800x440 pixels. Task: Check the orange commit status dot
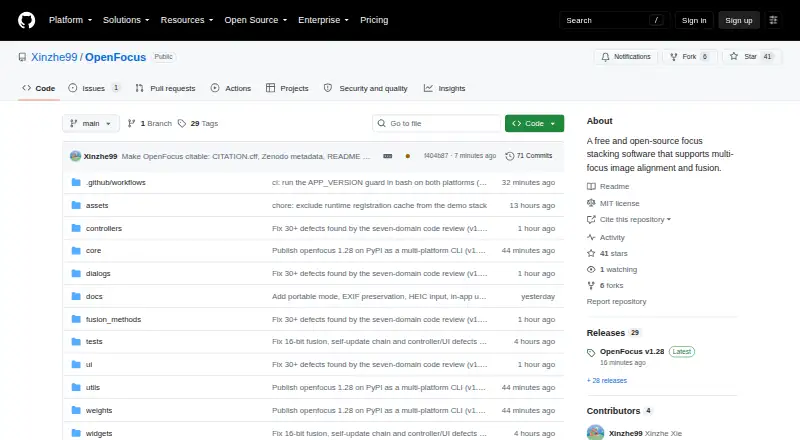[x=408, y=156]
